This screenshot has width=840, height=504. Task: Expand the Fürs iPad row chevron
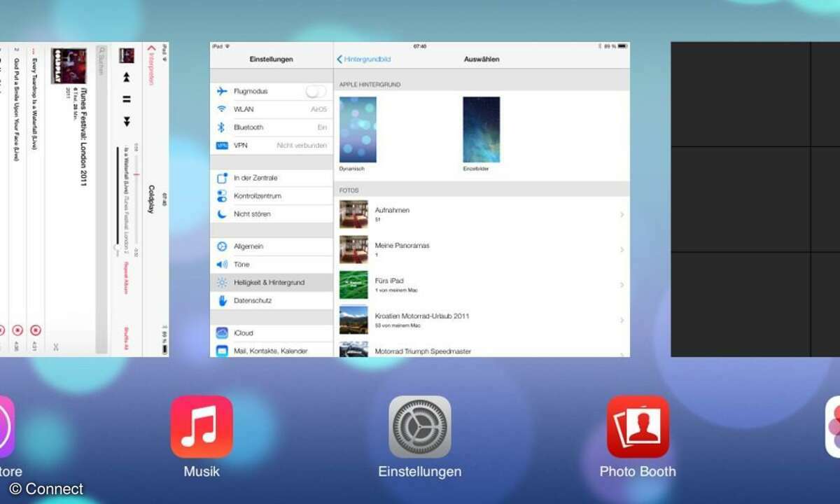point(622,285)
